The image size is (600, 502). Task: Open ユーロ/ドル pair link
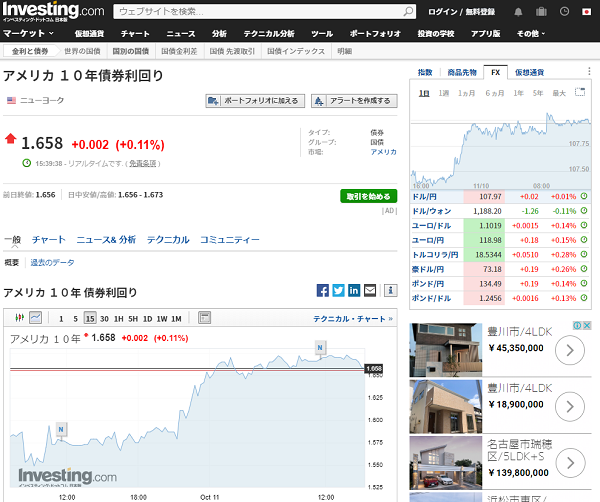(431, 225)
